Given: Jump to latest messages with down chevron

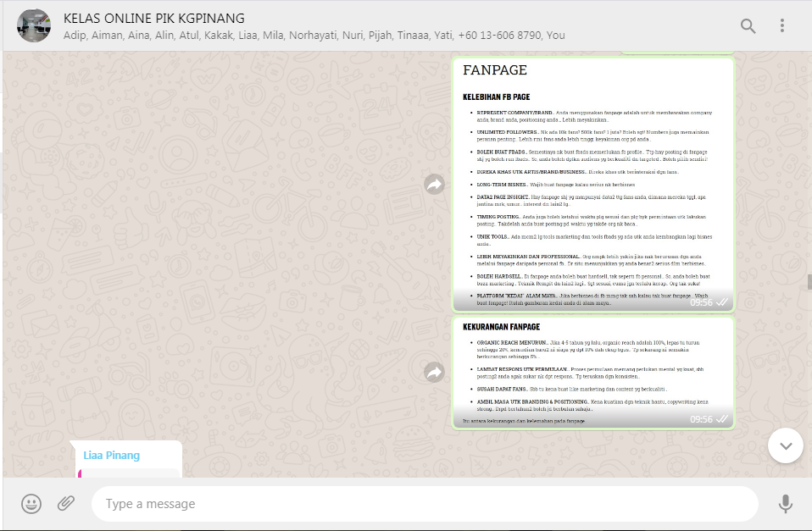Looking at the screenshot, I should [785, 445].
